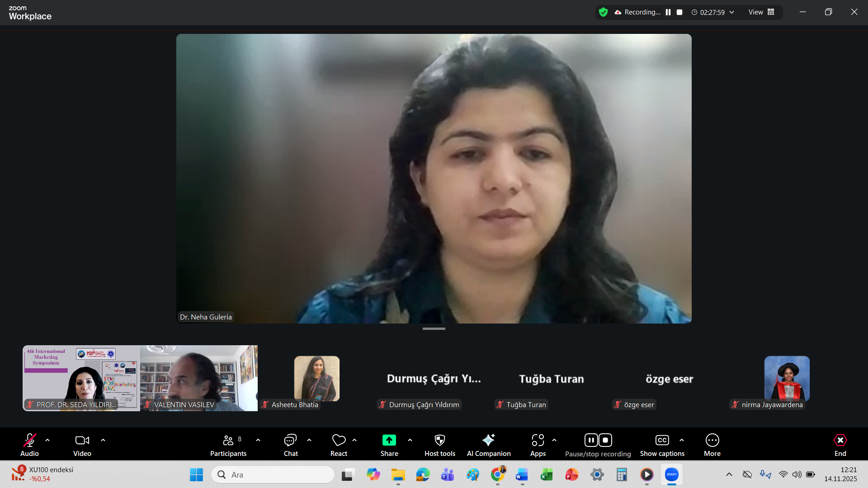Click the red End meeting button

pos(840,440)
